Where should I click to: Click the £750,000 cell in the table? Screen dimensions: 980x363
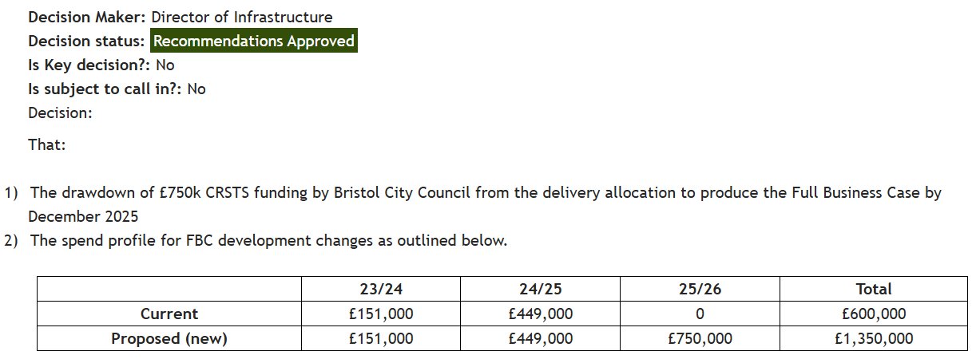click(x=700, y=338)
